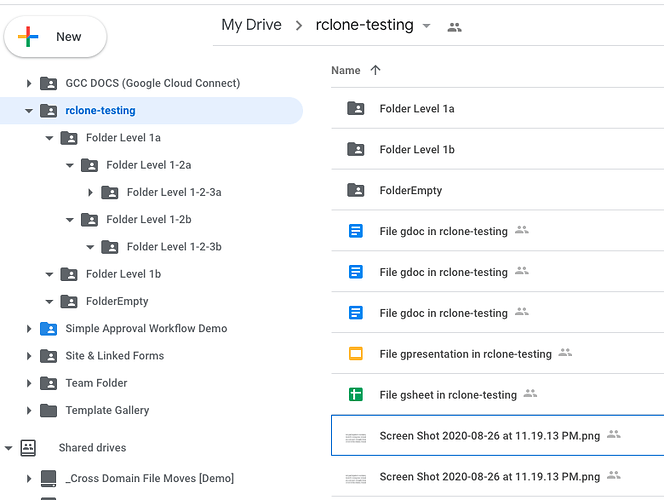
Task: Click Team Folder shared folder icon
Action: coord(49,383)
